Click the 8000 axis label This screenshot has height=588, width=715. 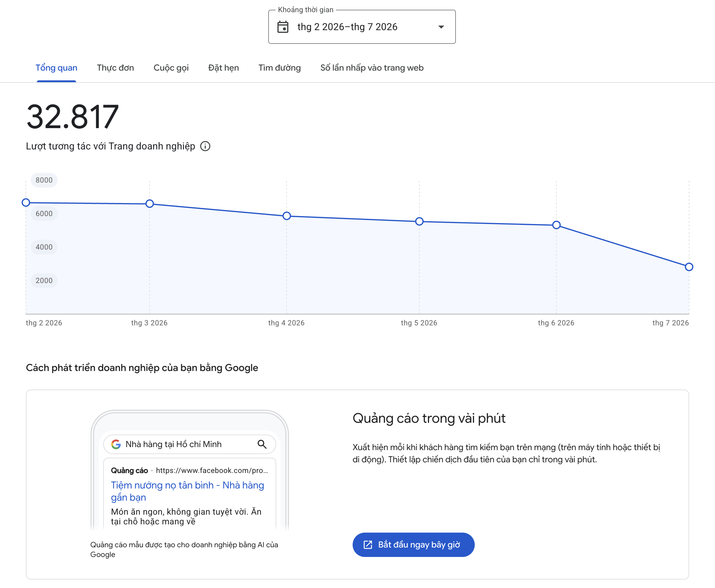coord(44,180)
